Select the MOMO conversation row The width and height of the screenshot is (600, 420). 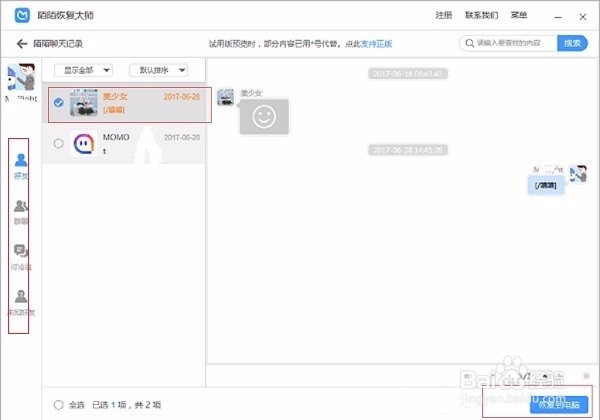click(124, 144)
